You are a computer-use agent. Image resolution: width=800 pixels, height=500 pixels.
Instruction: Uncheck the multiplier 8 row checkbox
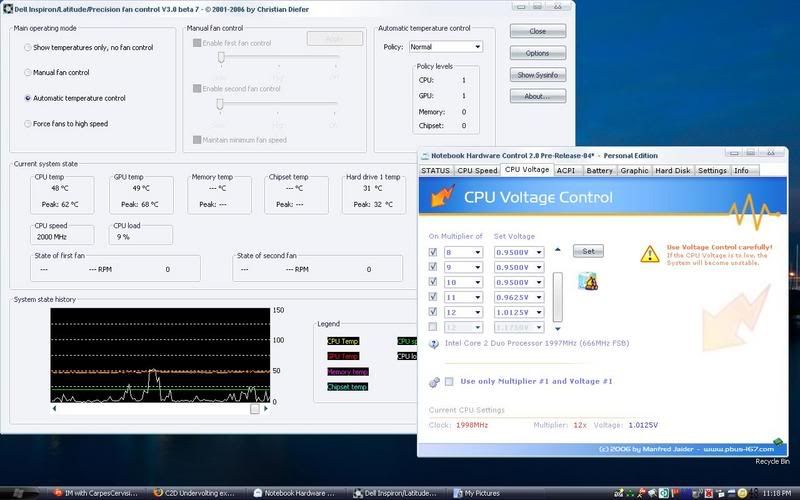433,252
